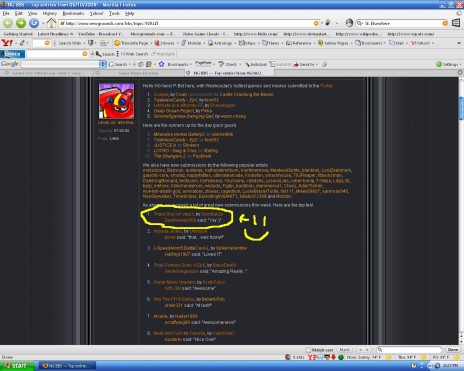Open the Google toolbar Settings button

(448, 64)
